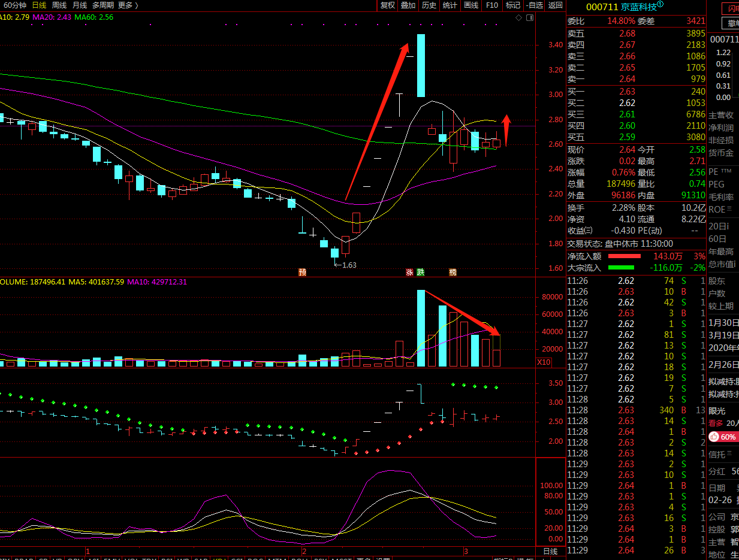This screenshot has width=739, height=560.
Task: Click the 年最高 item in the right panel
Action: tap(721, 252)
